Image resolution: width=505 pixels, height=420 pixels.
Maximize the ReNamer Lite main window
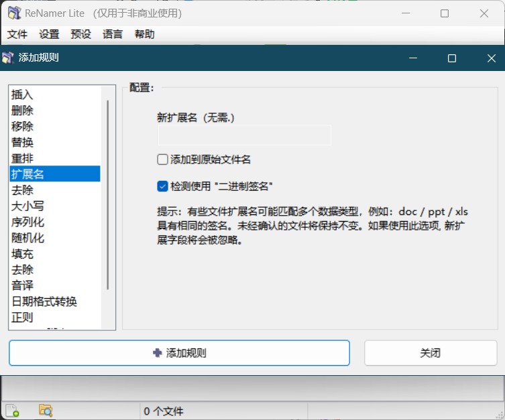[445, 13]
